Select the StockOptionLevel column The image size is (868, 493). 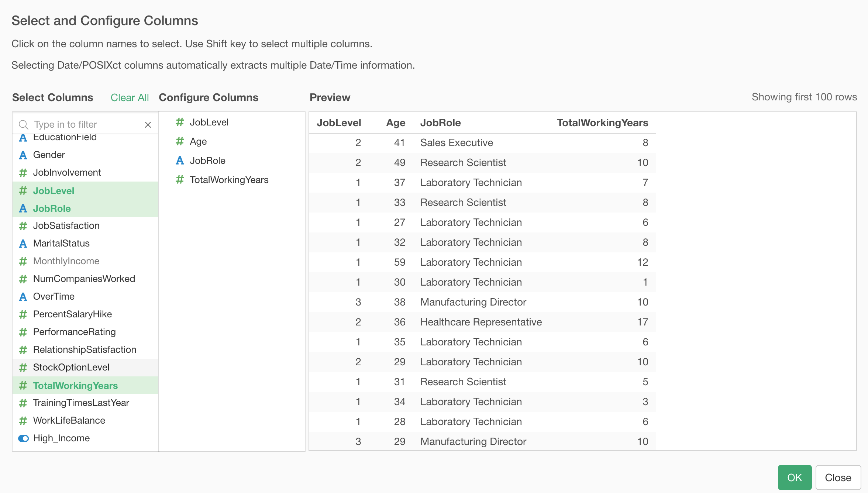point(71,367)
